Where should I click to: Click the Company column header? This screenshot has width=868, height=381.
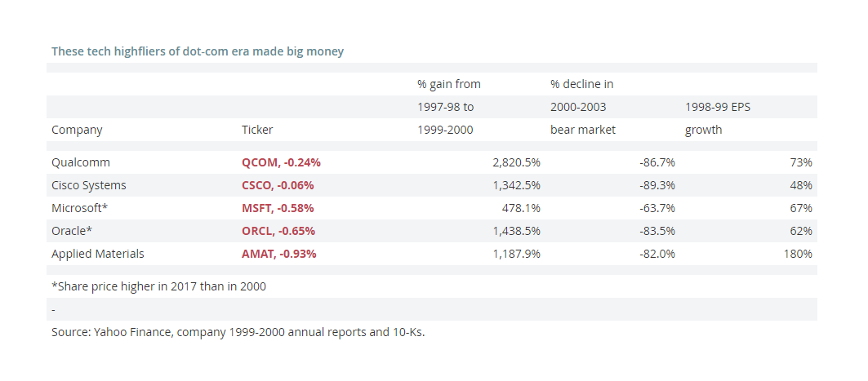click(x=77, y=130)
